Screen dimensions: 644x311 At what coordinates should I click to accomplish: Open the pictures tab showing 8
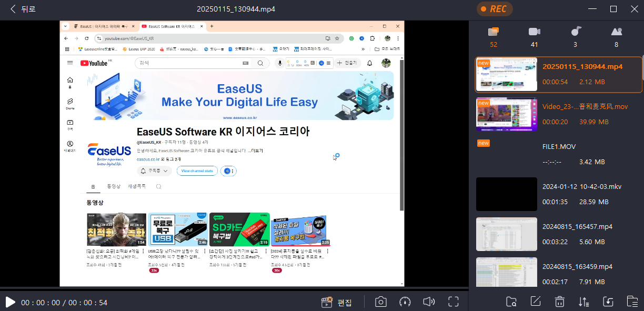(616, 37)
